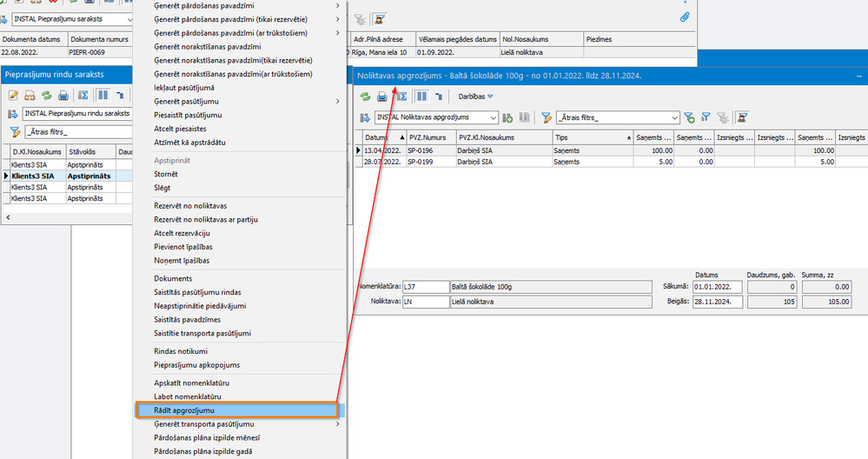Click the Beigās date field 28.11.2024.

click(x=718, y=302)
